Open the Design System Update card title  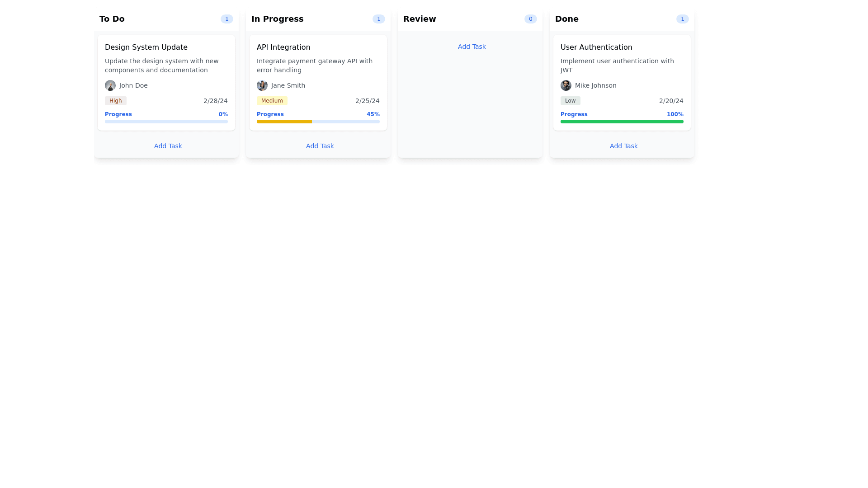point(146,47)
